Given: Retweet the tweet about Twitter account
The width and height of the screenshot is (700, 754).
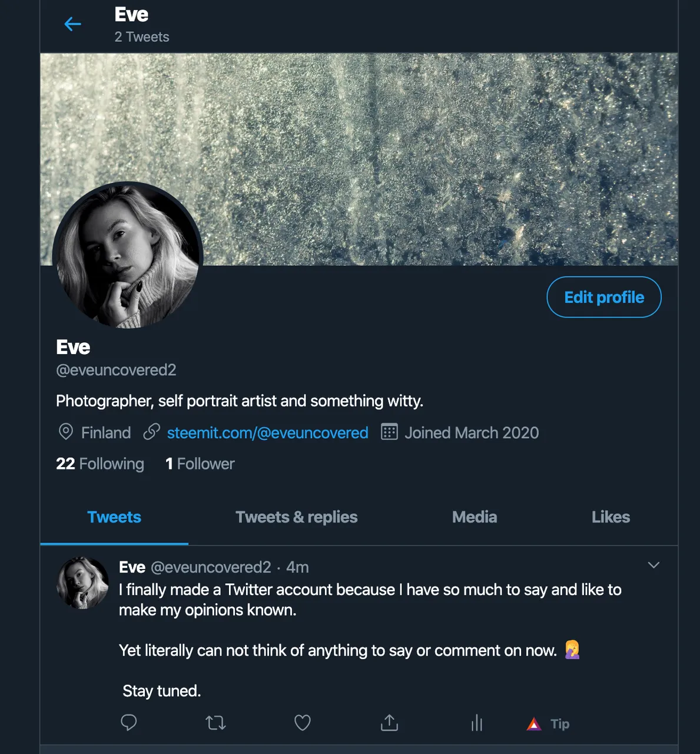Looking at the screenshot, I should point(215,723).
